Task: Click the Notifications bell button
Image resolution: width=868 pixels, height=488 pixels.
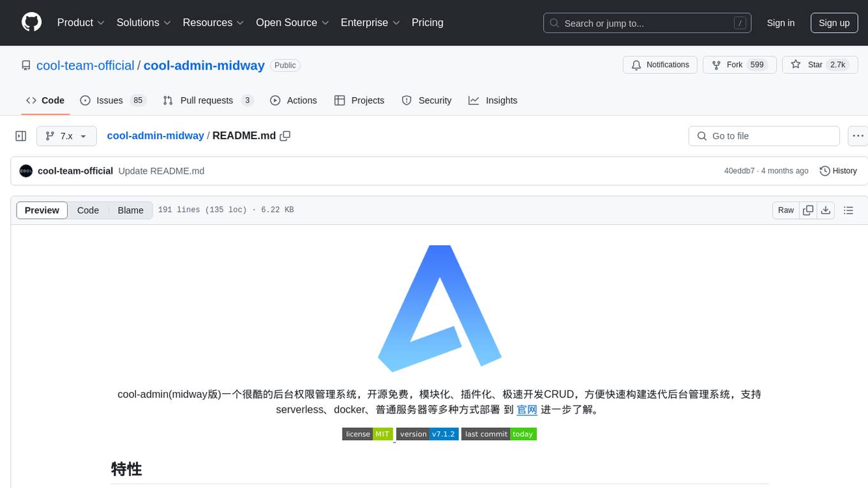Action: (660, 65)
